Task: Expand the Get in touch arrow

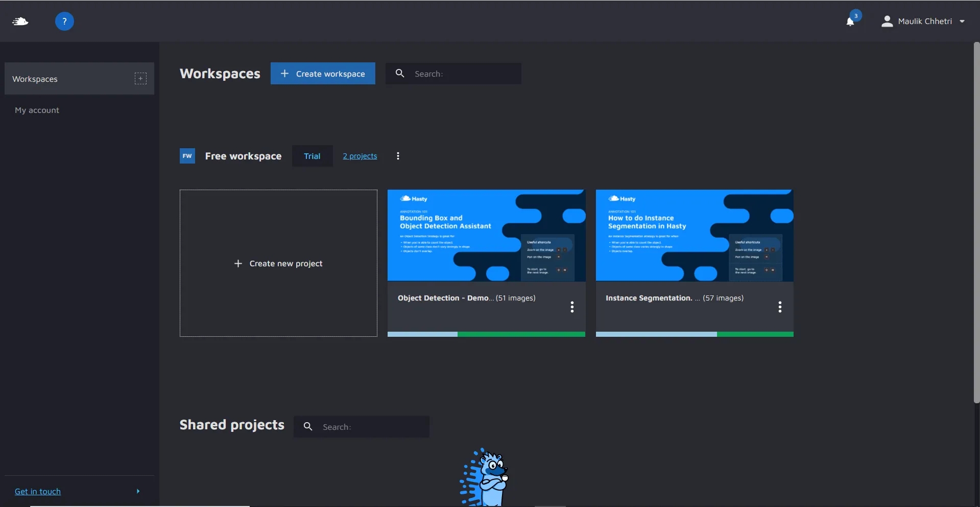Action: point(138,491)
